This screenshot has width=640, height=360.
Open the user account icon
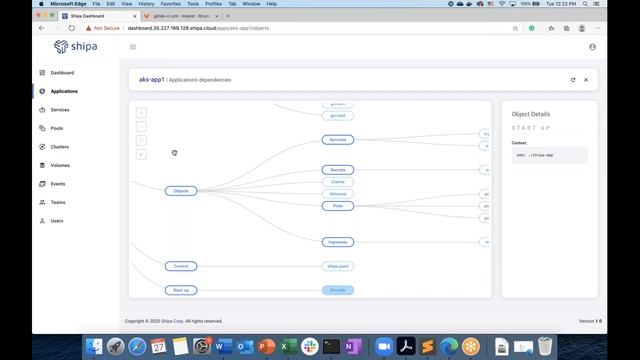point(592,47)
